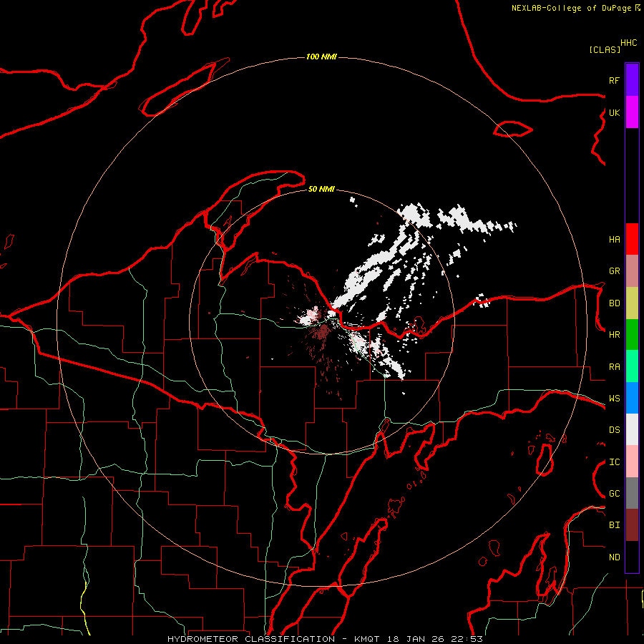Click the UK legend label
Screen dimensions: 644x644
coord(614,112)
